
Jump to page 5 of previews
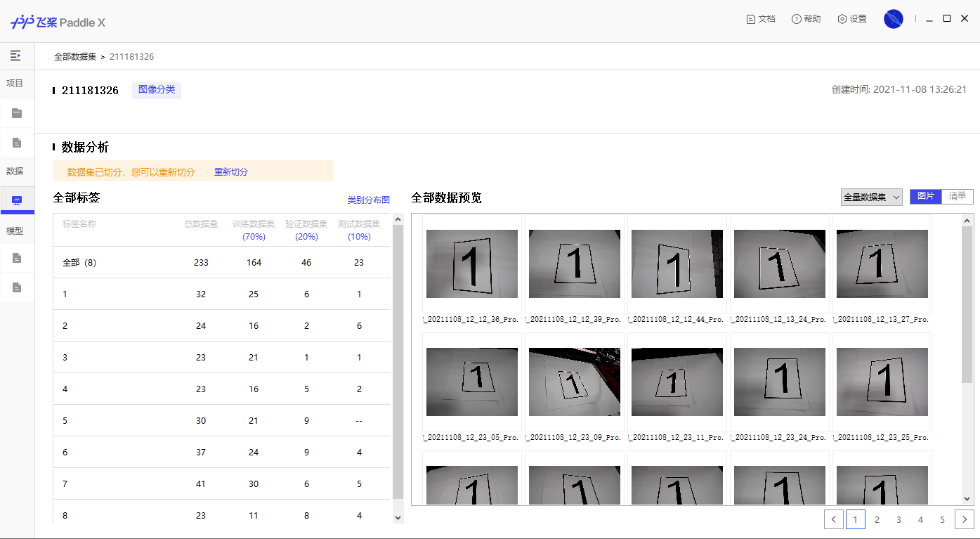tap(942, 520)
